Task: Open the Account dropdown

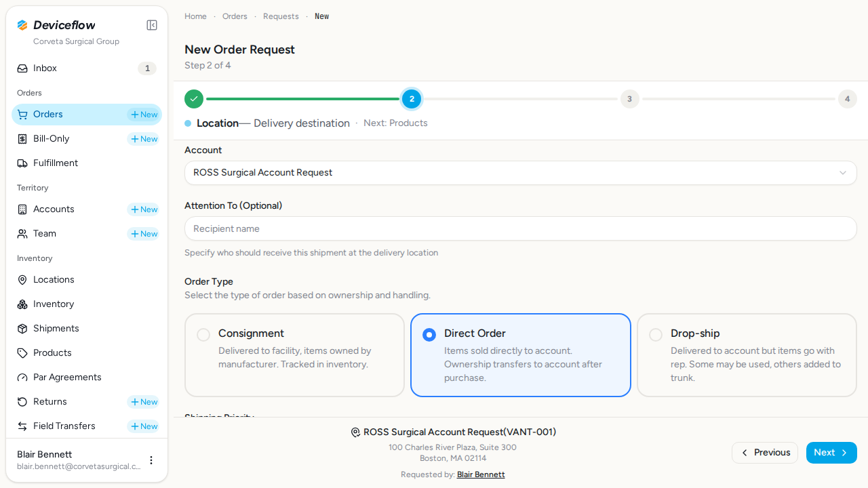Action: point(521,173)
